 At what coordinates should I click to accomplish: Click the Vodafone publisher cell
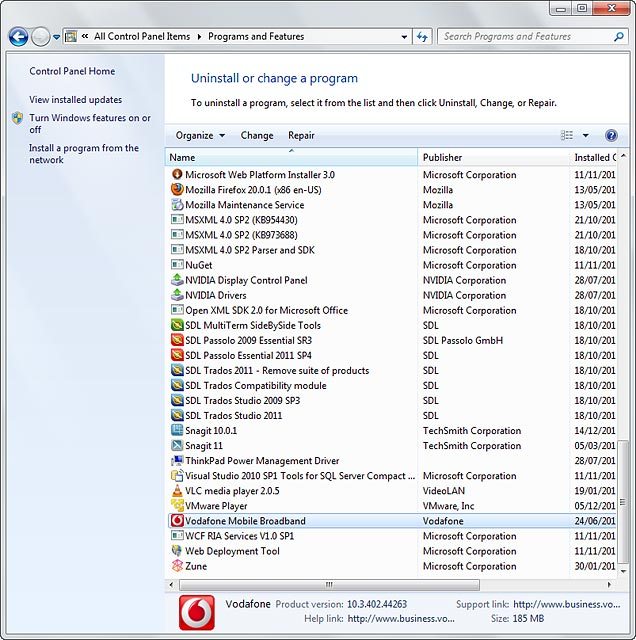[443, 521]
